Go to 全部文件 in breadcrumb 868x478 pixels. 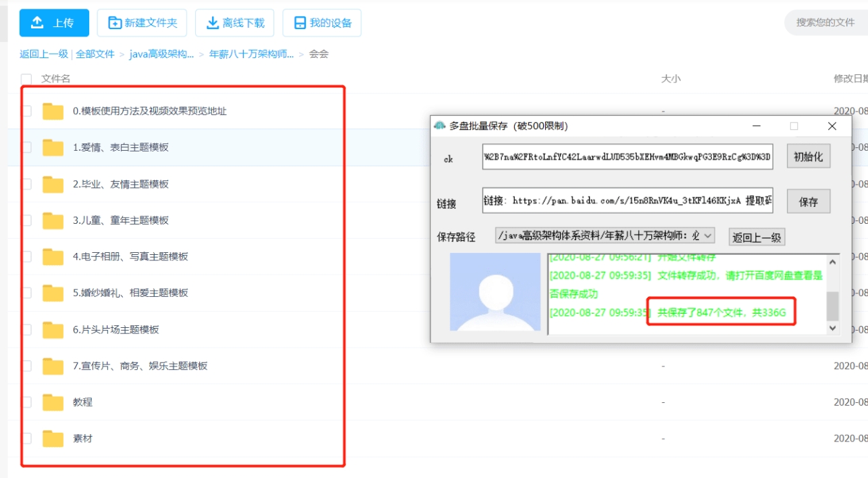[x=95, y=54]
